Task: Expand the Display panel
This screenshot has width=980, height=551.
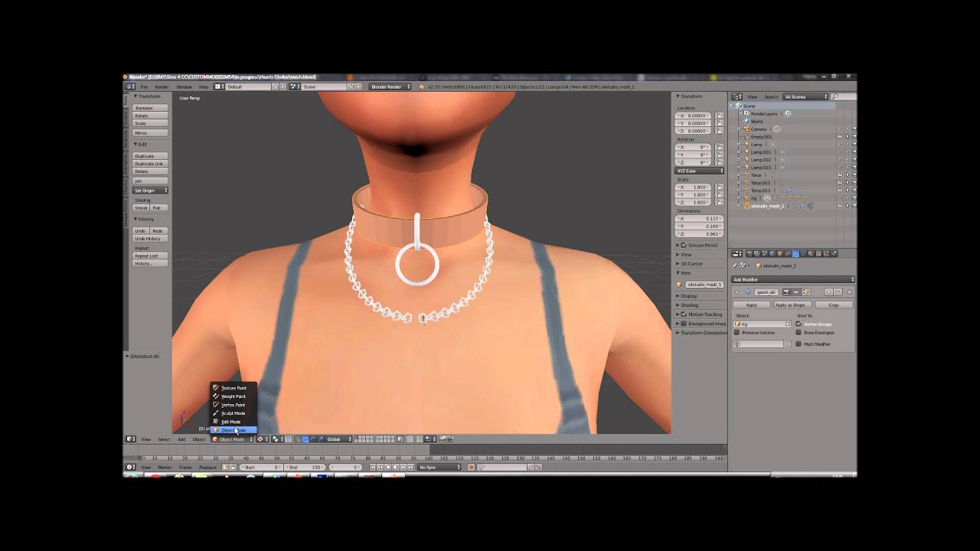Action: coord(688,296)
